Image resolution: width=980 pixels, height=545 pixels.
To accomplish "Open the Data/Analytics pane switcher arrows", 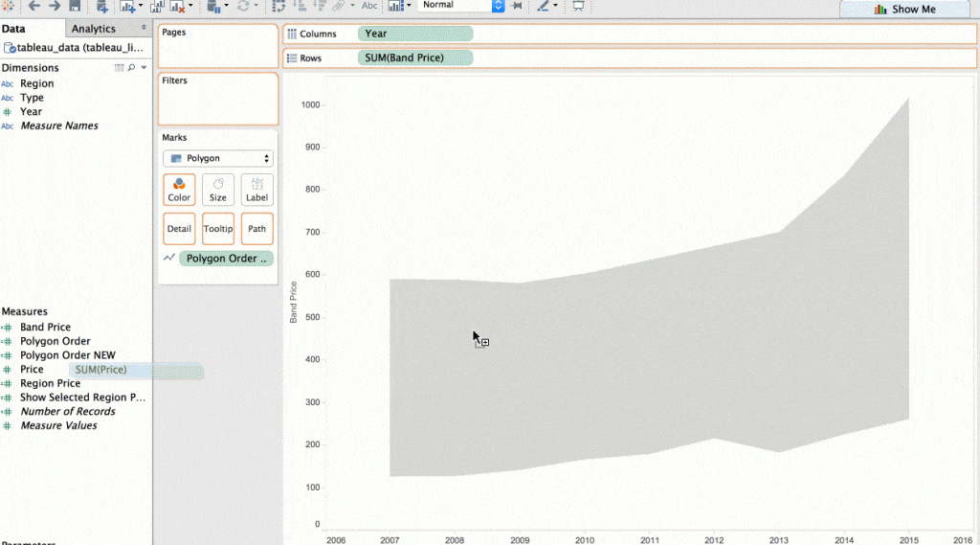I will point(144,28).
